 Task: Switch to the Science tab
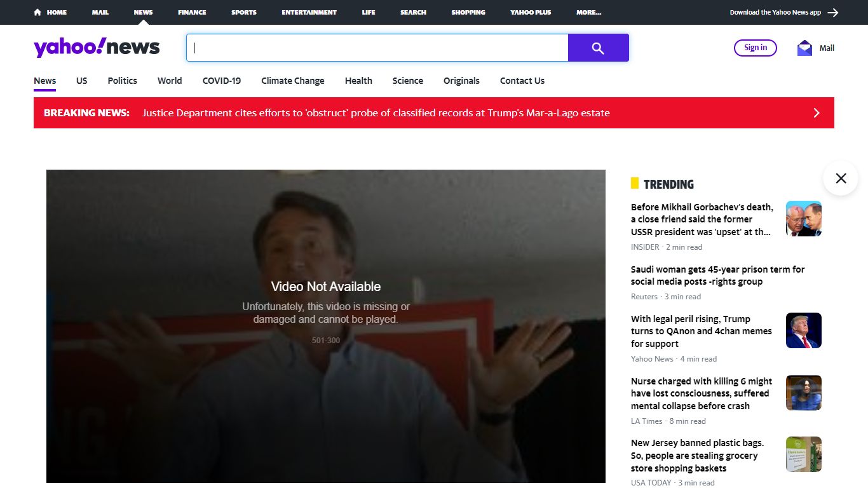(408, 81)
